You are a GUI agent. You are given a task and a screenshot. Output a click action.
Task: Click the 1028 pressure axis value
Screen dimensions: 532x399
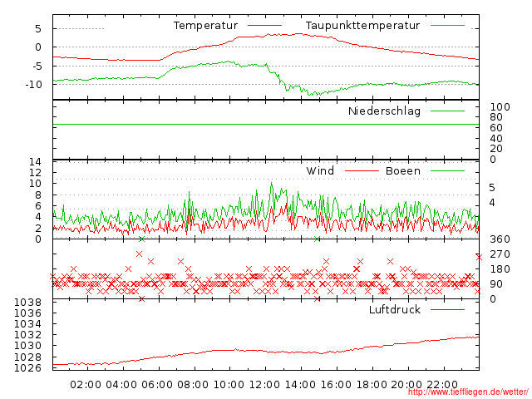click(x=27, y=357)
